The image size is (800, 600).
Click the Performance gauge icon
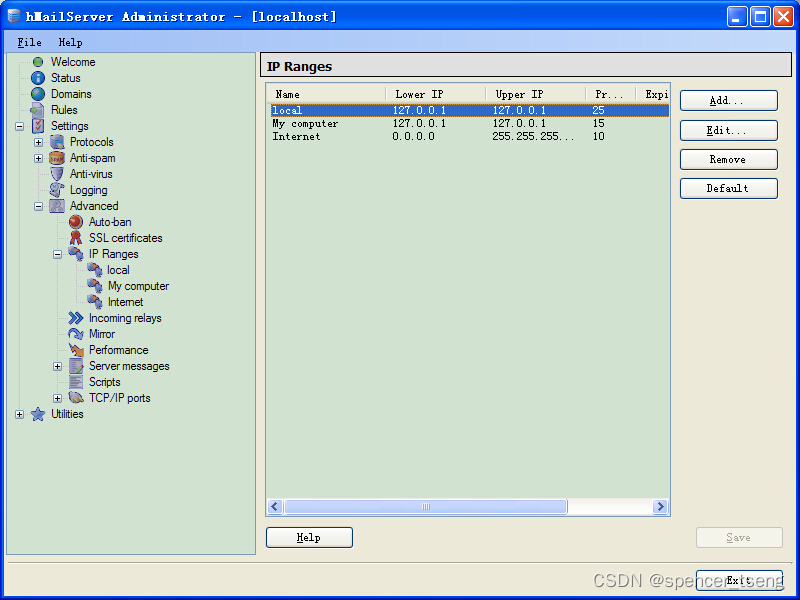(x=78, y=349)
